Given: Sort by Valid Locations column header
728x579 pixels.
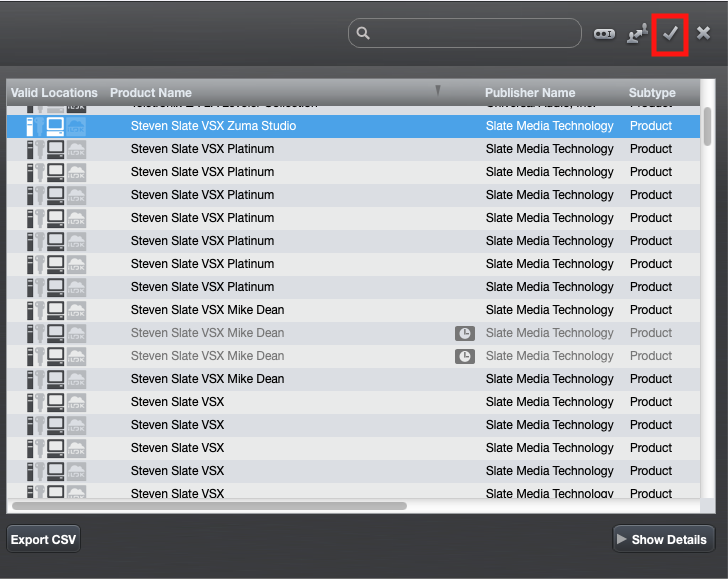Looking at the screenshot, I should [54, 92].
